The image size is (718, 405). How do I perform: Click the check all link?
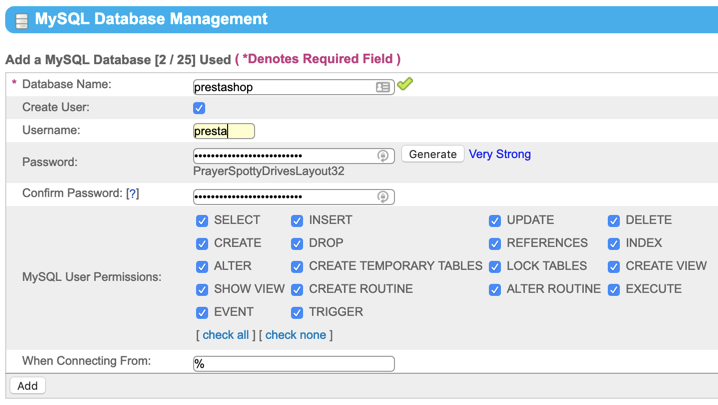click(x=225, y=335)
